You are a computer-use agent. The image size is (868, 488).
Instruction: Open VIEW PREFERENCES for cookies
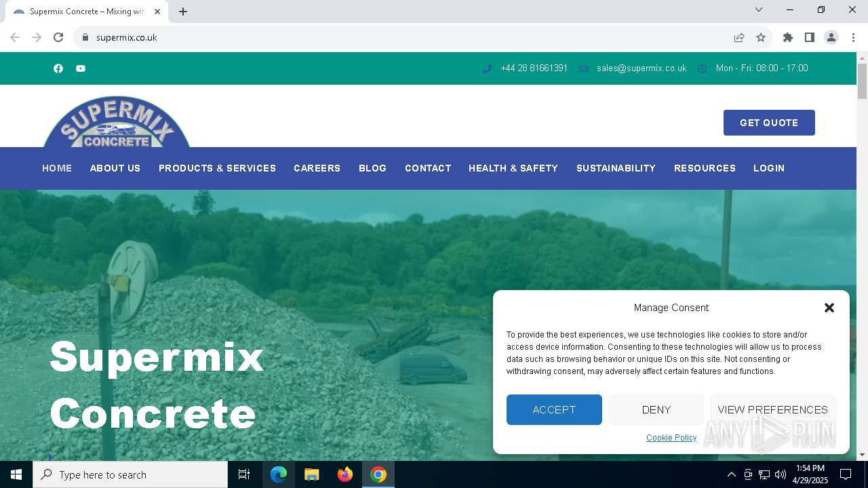773,409
